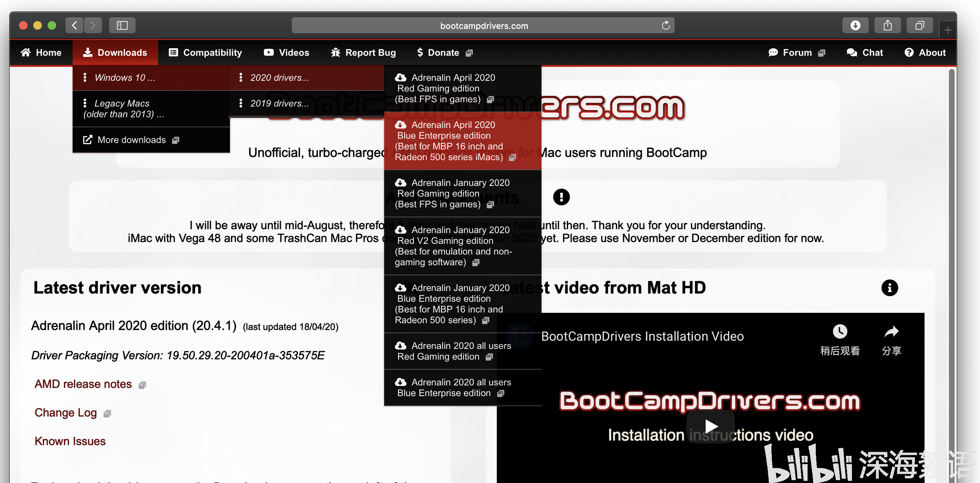This screenshot has width=980, height=483.
Task: Open the Downloads nav menu
Action: [115, 53]
